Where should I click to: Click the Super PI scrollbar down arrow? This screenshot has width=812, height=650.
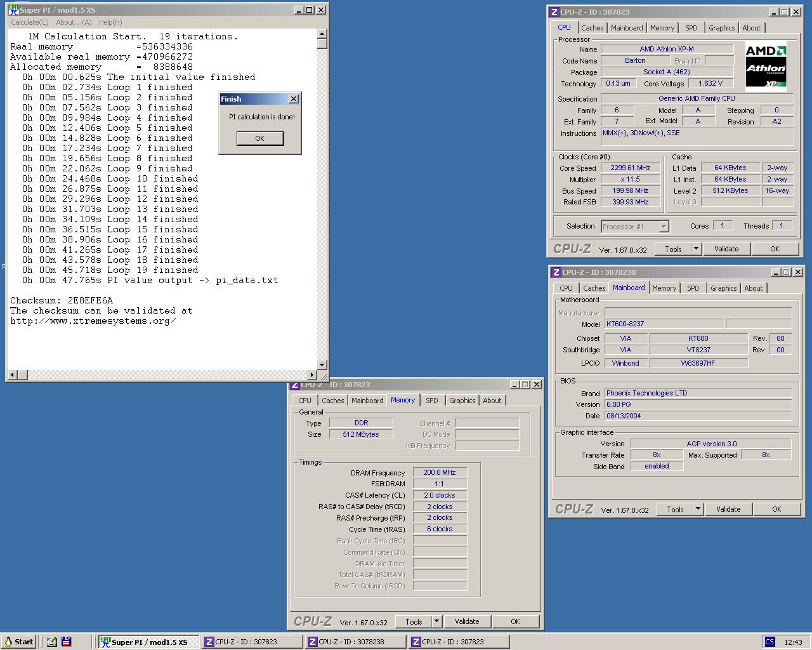pyautogui.click(x=322, y=365)
